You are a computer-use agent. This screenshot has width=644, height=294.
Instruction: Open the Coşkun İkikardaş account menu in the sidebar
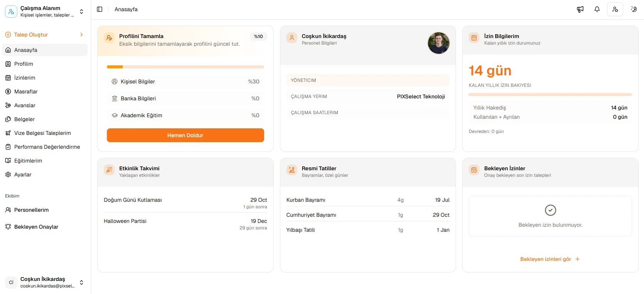coord(45,282)
